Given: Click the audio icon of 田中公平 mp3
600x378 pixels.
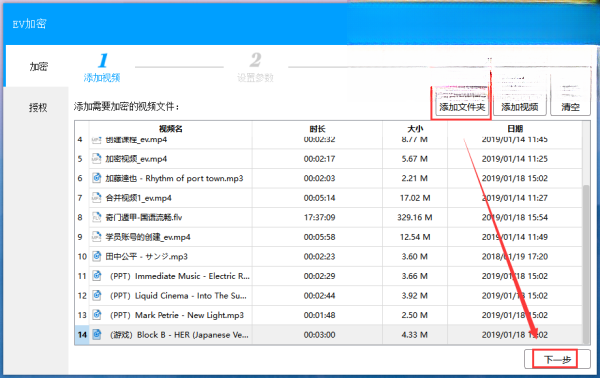Looking at the screenshot, I should click(x=96, y=256).
